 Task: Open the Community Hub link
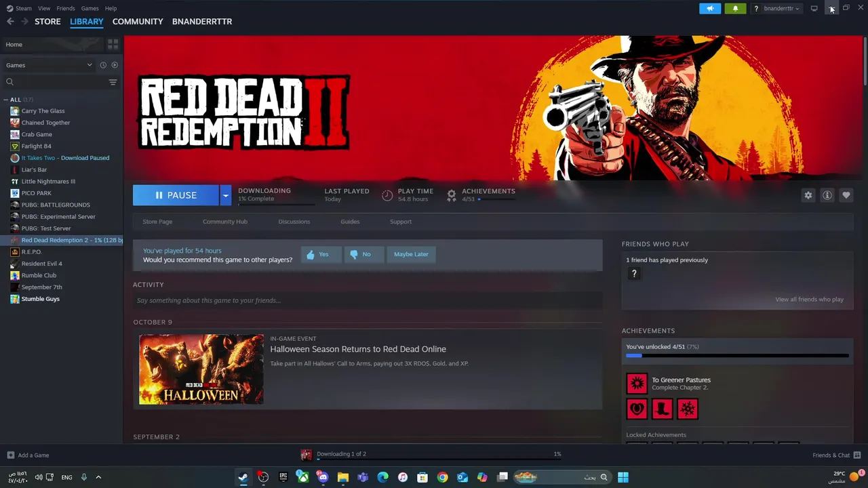(225, 222)
